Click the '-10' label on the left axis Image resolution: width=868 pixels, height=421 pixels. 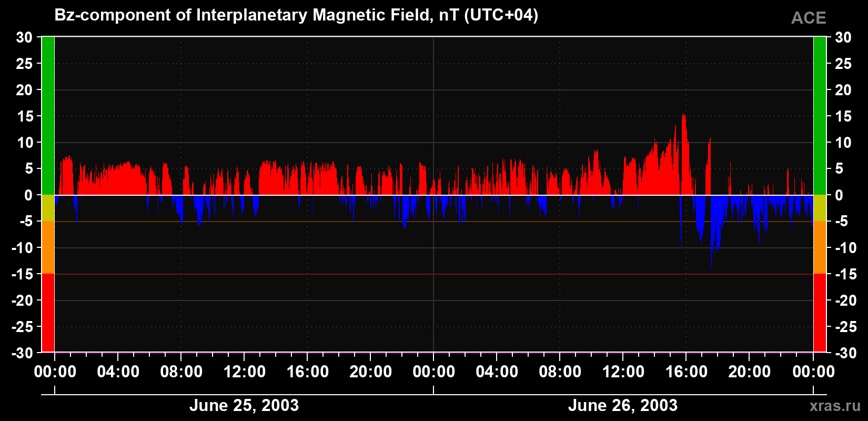click(x=22, y=248)
